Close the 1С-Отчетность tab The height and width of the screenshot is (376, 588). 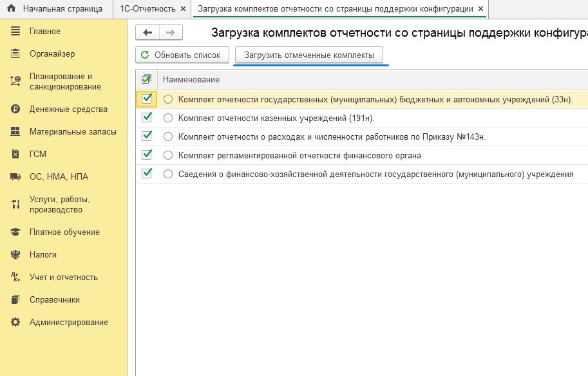(183, 8)
